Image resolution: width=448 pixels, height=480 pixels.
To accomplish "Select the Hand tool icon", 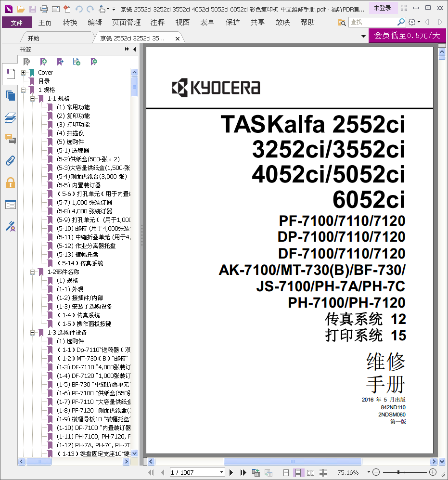I will point(102,9).
